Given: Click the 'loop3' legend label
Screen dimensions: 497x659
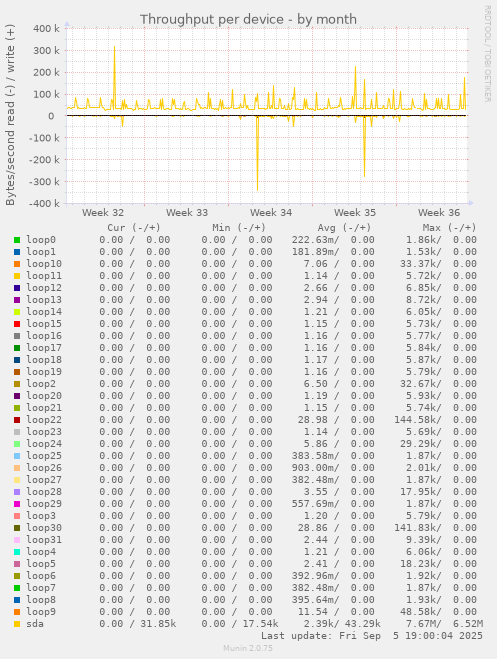Looking at the screenshot, I should [x=41, y=516].
